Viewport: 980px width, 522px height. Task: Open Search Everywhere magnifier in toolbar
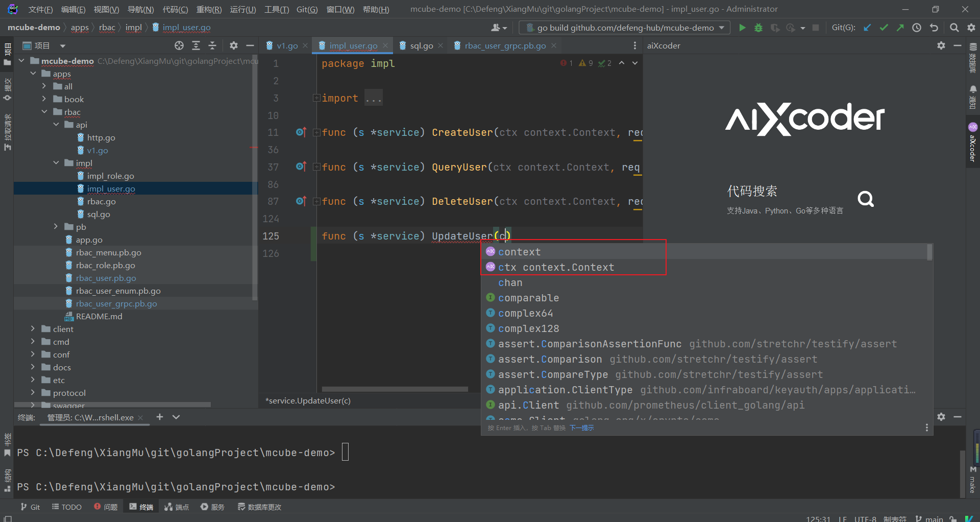point(954,28)
